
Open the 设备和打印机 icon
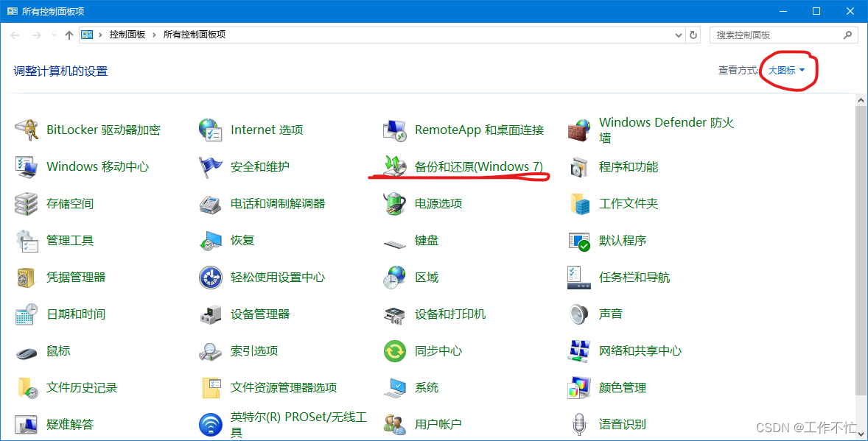pyautogui.click(x=395, y=314)
